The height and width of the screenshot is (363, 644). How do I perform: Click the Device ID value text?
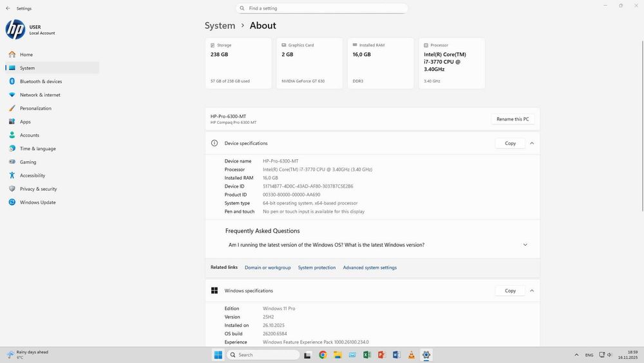pos(308,186)
